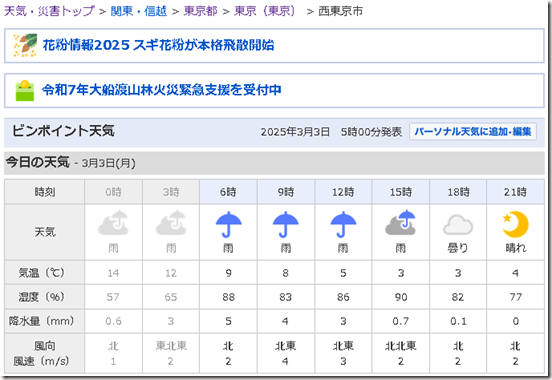Select the 9時 column header
Screen dimensions: 552x380
point(286,192)
